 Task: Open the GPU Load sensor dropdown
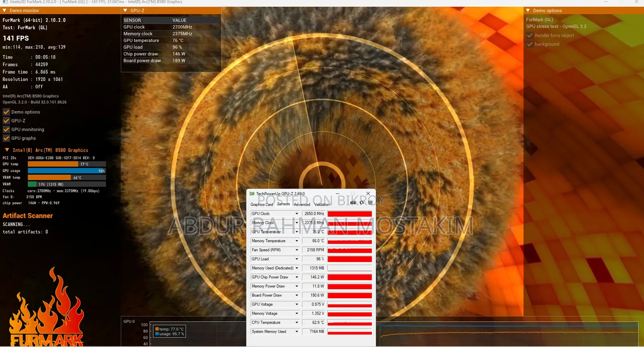point(297,259)
